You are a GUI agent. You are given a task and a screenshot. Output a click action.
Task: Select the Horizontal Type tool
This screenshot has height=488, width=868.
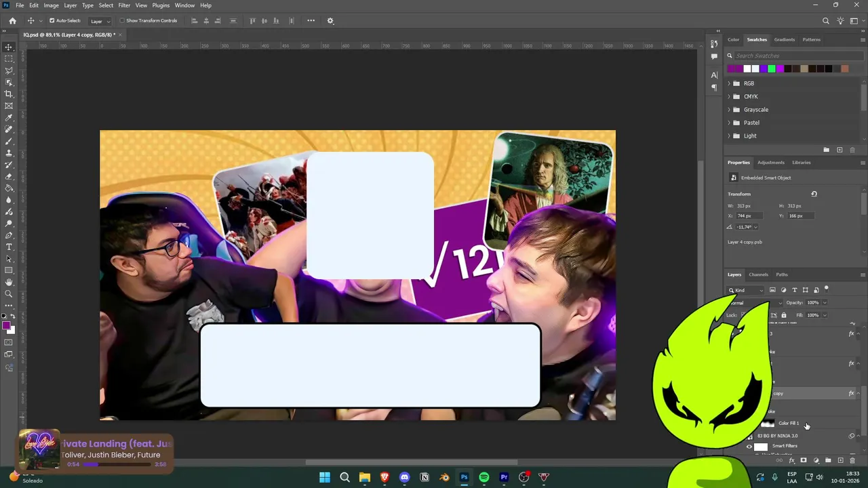pyautogui.click(x=9, y=247)
